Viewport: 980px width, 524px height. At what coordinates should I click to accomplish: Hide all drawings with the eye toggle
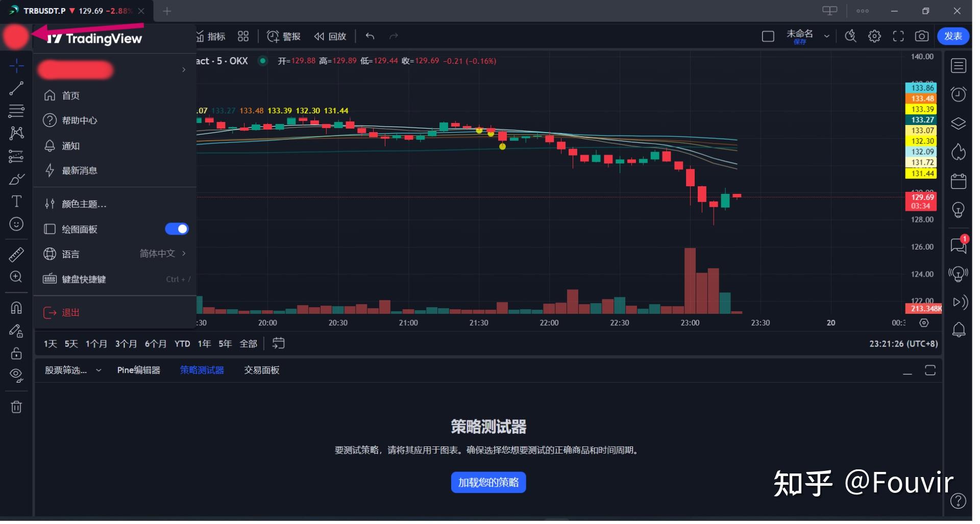[x=16, y=374]
